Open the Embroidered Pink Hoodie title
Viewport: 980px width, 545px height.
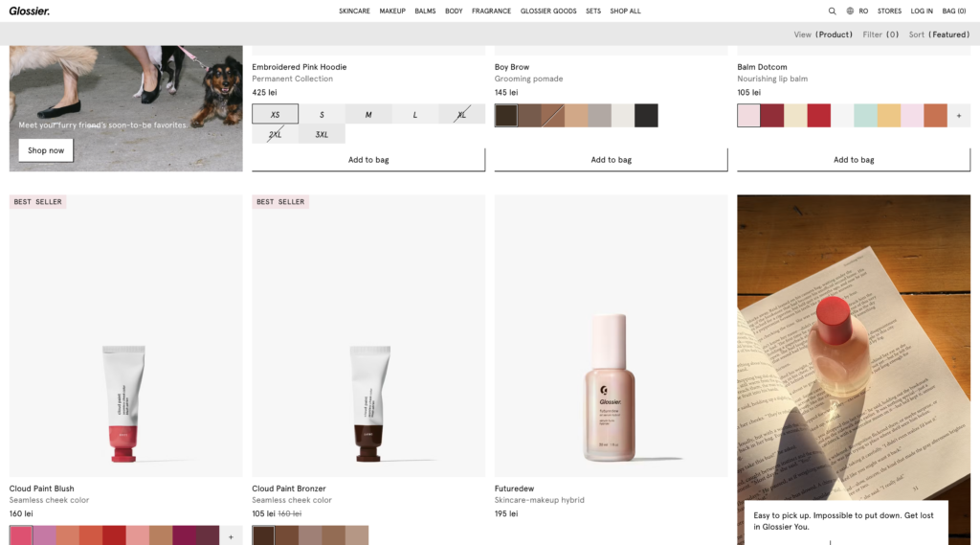click(300, 67)
